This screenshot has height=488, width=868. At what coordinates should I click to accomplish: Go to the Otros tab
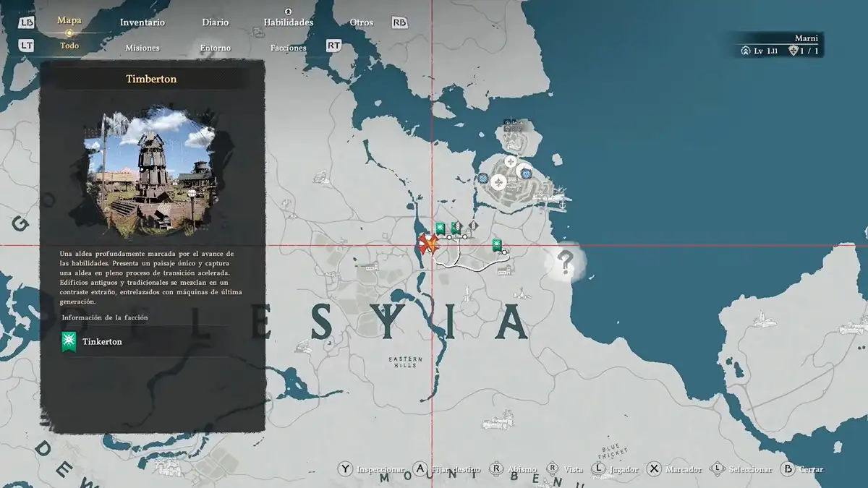[362, 22]
